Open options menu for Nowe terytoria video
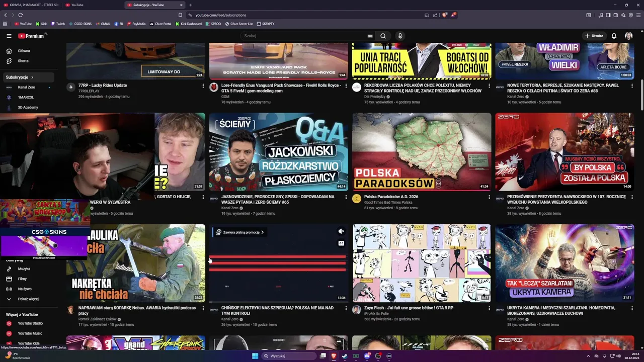 tap(632, 86)
